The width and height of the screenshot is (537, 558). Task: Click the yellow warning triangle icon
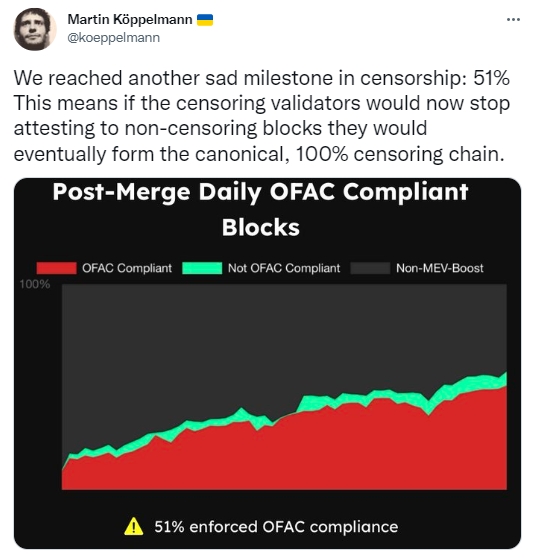(x=134, y=527)
